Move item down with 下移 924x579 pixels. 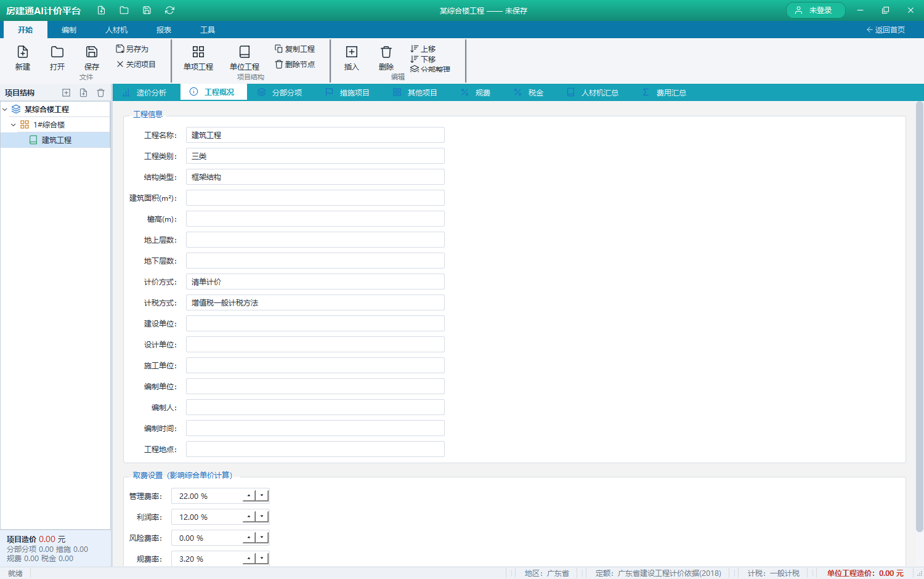click(x=423, y=59)
